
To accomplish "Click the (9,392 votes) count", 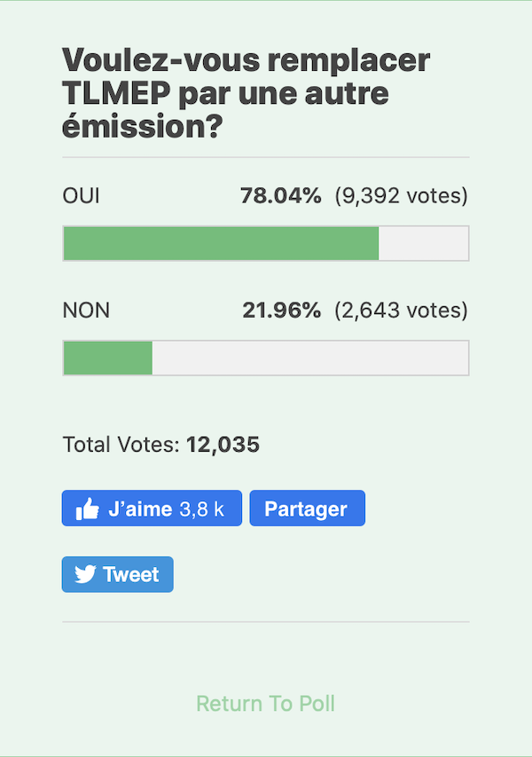I will click(401, 196).
